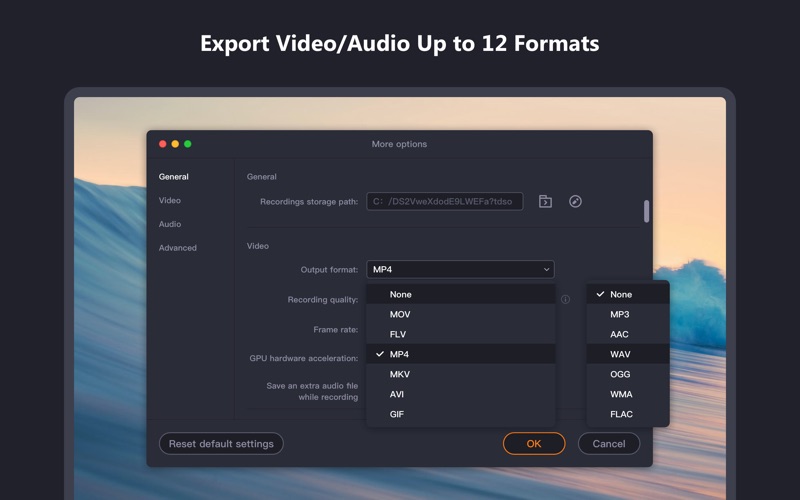The width and height of the screenshot is (800, 500).
Task: Choose WAV audio format
Action: [x=628, y=354]
